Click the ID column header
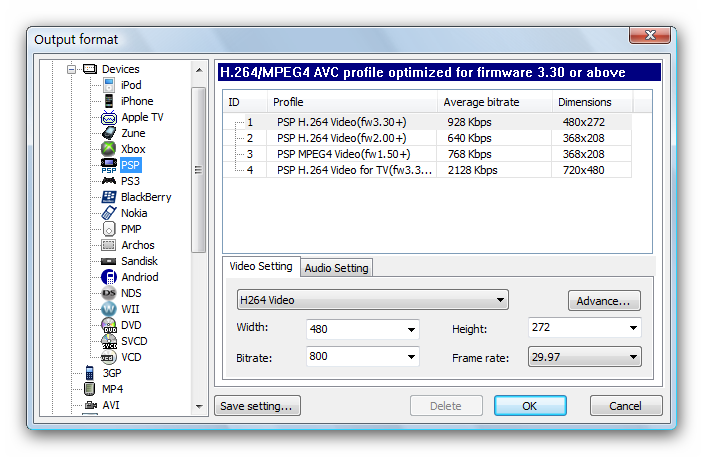This screenshot has width=704, height=457. click(245, 102)
